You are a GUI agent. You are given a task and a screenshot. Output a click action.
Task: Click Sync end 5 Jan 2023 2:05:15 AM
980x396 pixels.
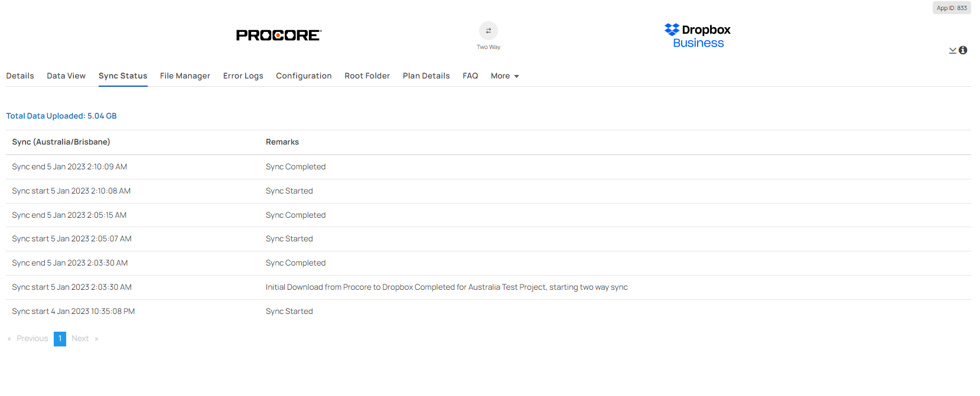pyautogui.click(x=69, y=215)
